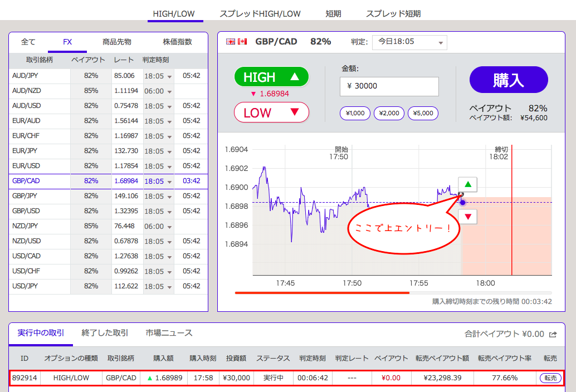The width and height of the screenshot is (576, 392).
Task: Click the 購入 purchase button
Action: (x=509, y=80)
